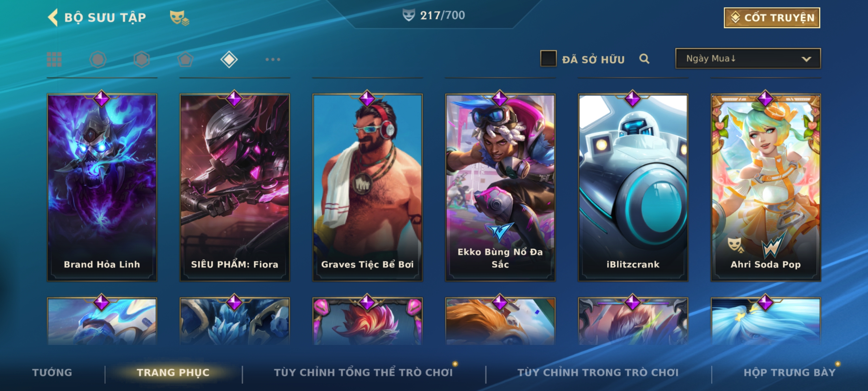This screenshot has width=868, height=391.
Task: Toggle the Đã Sở Hữu checkbox
Action: (x=548, y=59)
